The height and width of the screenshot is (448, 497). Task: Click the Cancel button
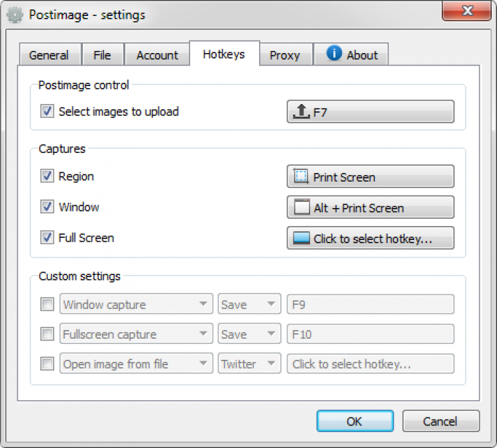coord(441,421)
